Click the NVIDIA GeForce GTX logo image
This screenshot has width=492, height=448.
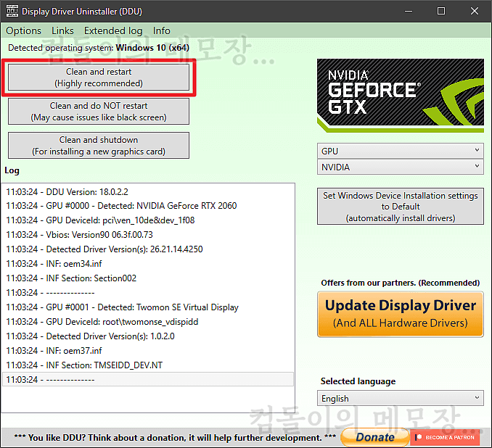[401, 95]
